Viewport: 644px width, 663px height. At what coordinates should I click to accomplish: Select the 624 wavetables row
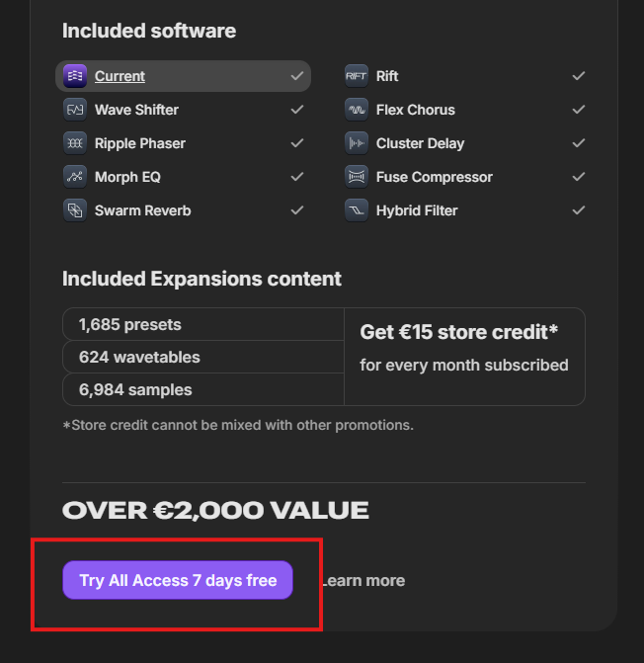(202, 357)
